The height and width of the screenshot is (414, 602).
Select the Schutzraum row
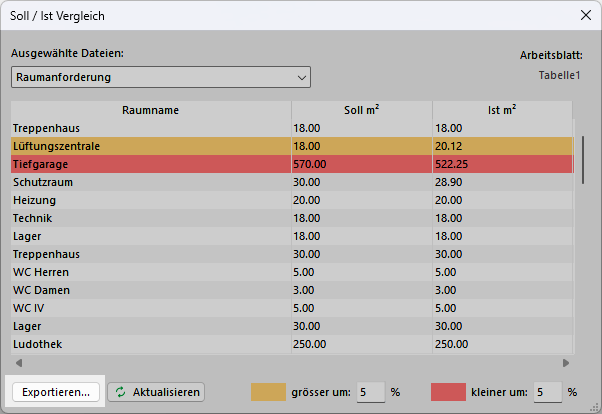point(150,182)
